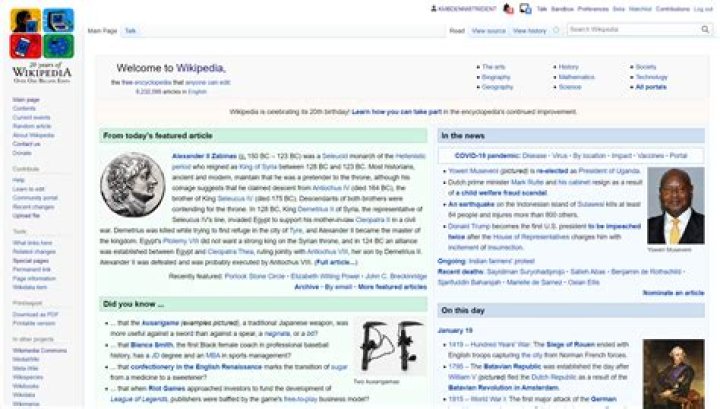Click the magnifier search icon
Screen dimensions: 720x409
coord(705,29)
